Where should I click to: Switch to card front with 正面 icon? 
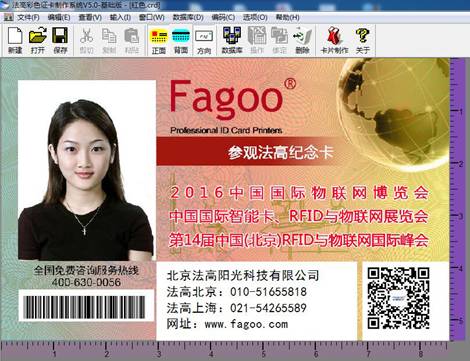click(x=159, y=41)
